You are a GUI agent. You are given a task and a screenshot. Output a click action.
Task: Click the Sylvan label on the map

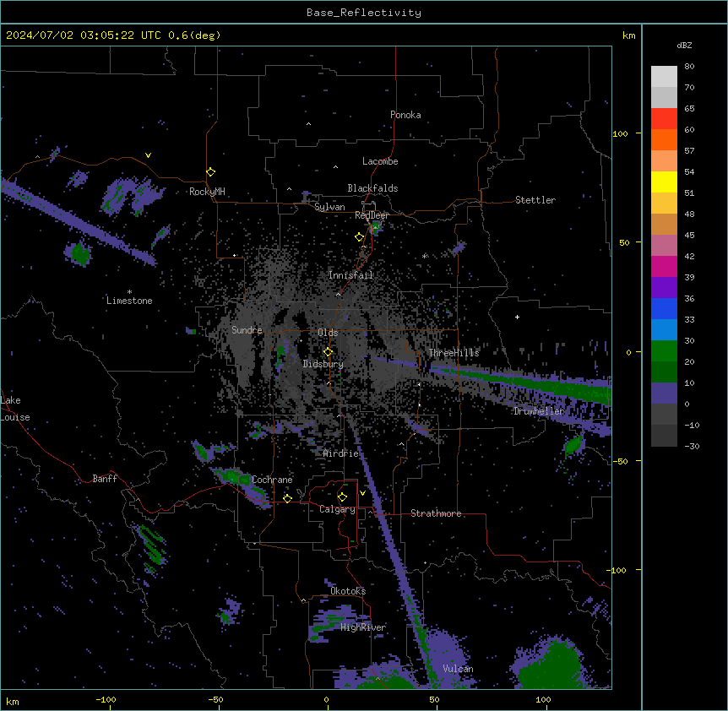coord(329,207)
